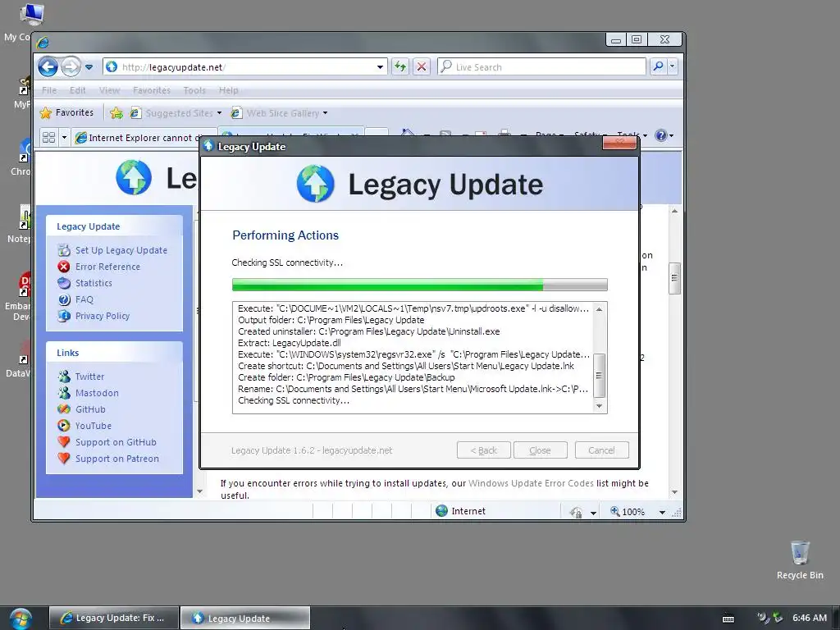The image size is (840, 630).
Task: Open the FAQ sidebar link
Action: point(84,299)
